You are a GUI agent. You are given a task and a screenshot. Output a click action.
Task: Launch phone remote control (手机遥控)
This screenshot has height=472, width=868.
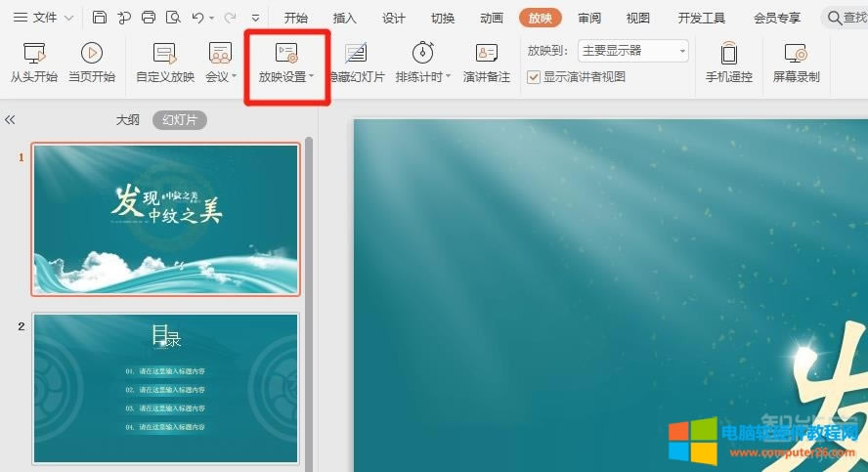click(729, 64)
